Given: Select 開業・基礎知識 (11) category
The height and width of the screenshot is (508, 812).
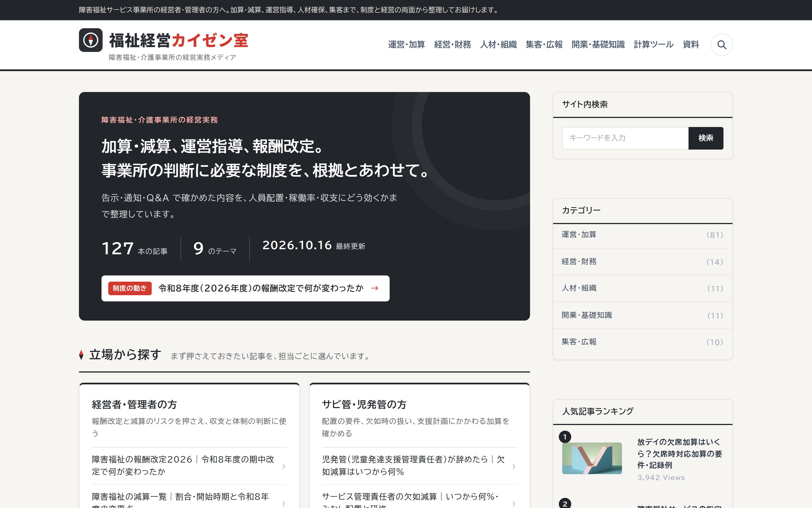Looking at the screenshot, I should 643,316.
